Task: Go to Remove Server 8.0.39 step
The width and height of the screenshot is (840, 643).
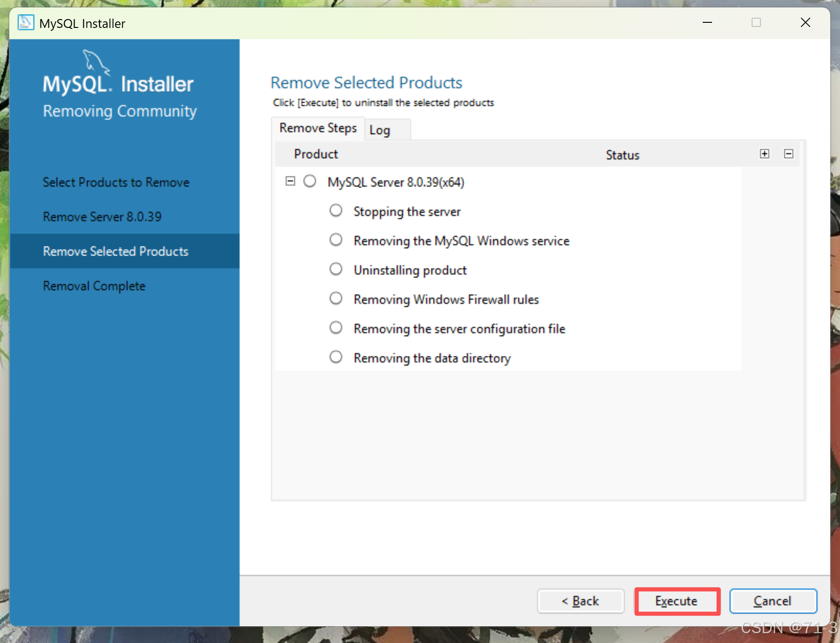Action: coord(102,217)
